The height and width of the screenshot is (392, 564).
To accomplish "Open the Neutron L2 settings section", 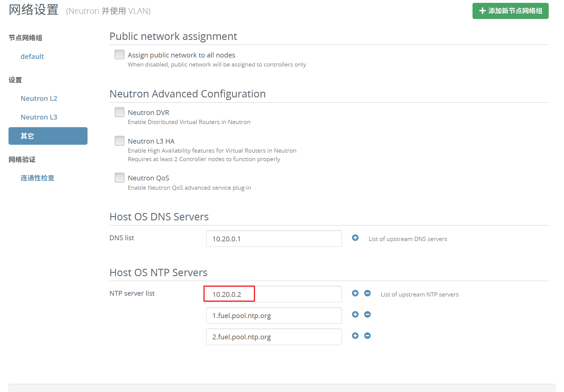I will pyautogui.click(x=39, y=98).
